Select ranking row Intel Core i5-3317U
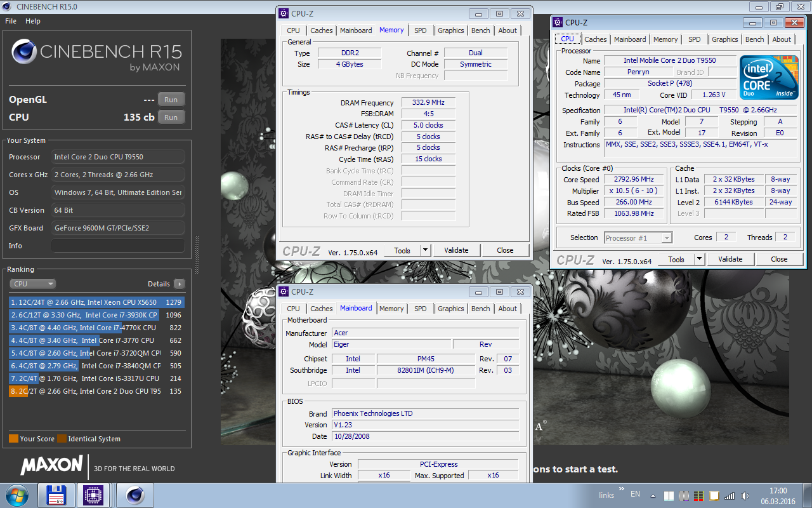Screen dimensions: 812x508 [x=96, y=378]
